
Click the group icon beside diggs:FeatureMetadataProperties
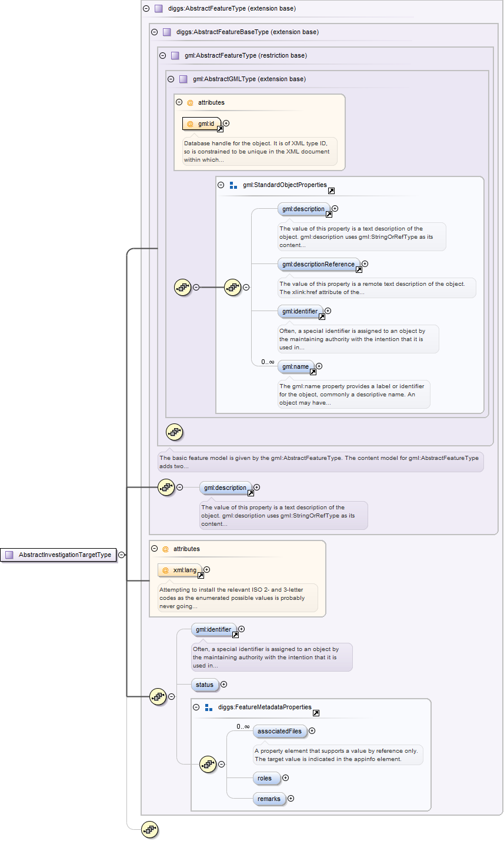(208, 707)
